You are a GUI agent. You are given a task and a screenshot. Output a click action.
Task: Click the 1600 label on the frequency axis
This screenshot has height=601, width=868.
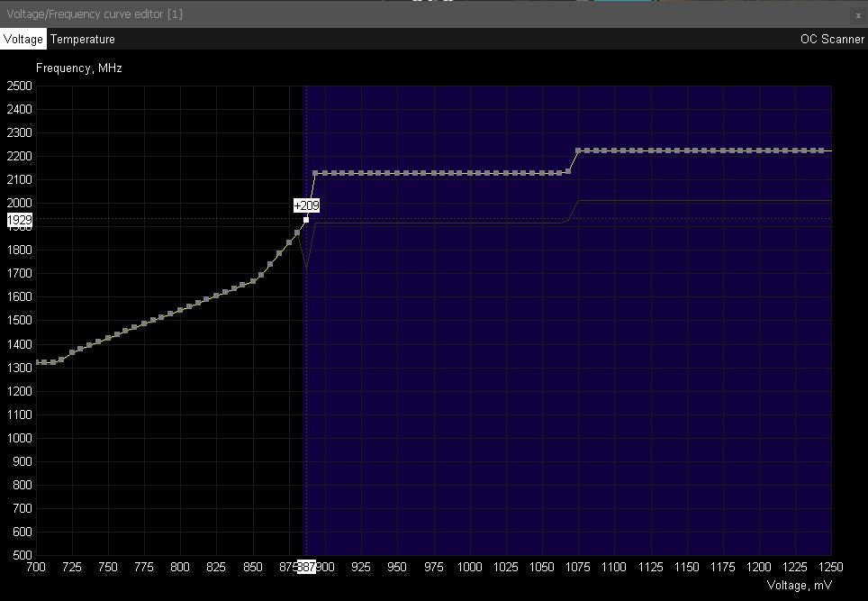pos(20,297)
